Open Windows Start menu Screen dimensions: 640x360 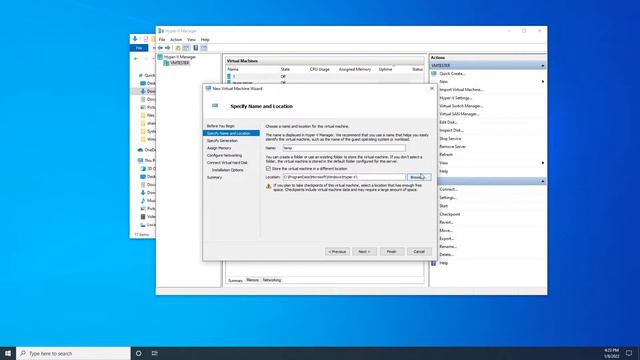tap(8, 353)
